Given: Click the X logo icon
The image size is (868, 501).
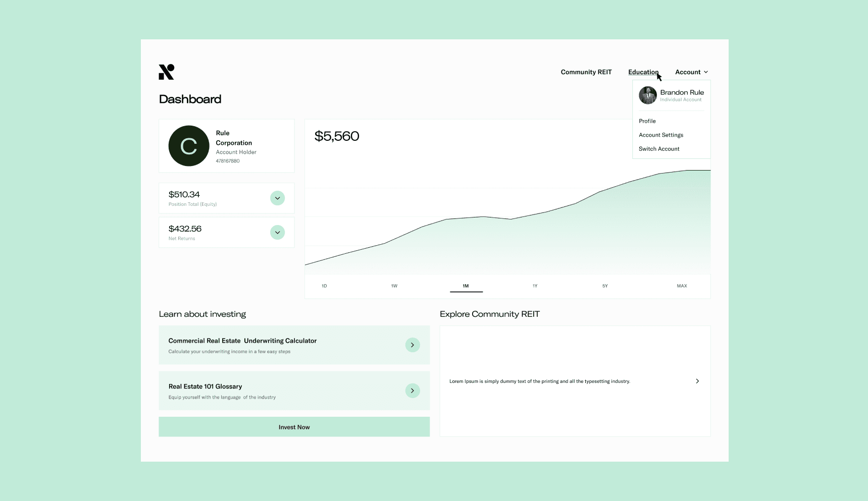Looking at the screenshot, I should pyautogui.click(x=166, y=72).
